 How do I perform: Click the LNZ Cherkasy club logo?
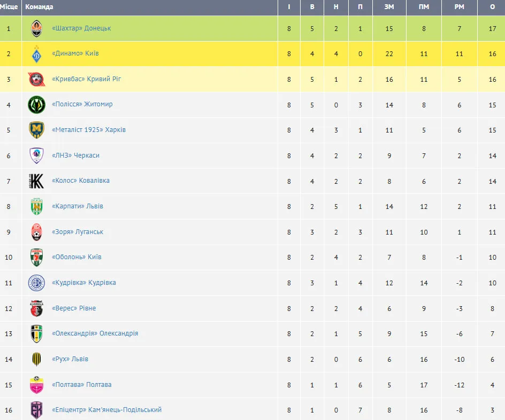tap(36, 155)
